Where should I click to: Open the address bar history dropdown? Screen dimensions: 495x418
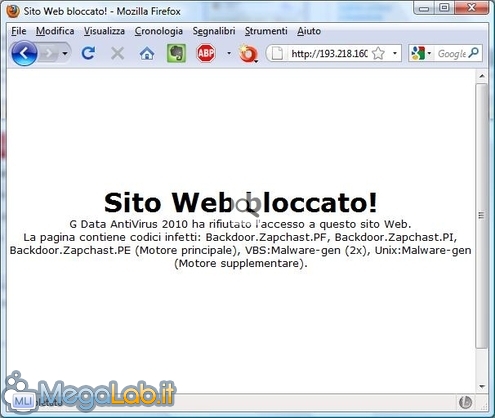(x=395, y=53)
